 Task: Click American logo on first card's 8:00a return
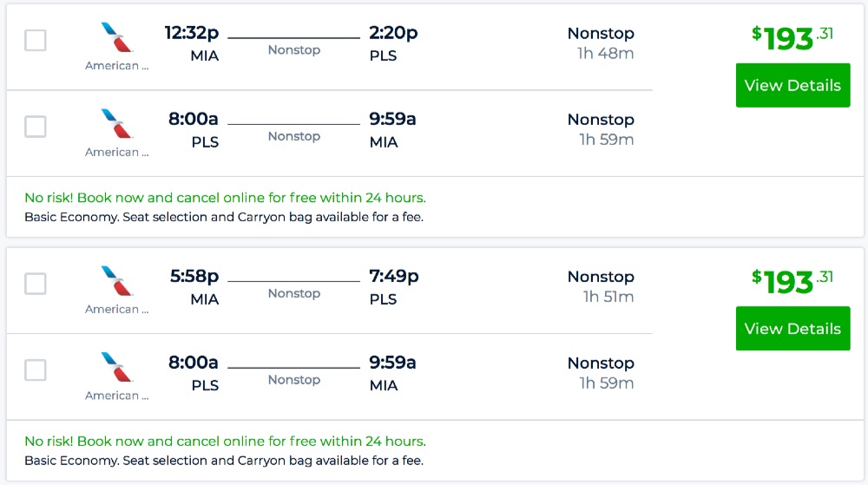116,124
